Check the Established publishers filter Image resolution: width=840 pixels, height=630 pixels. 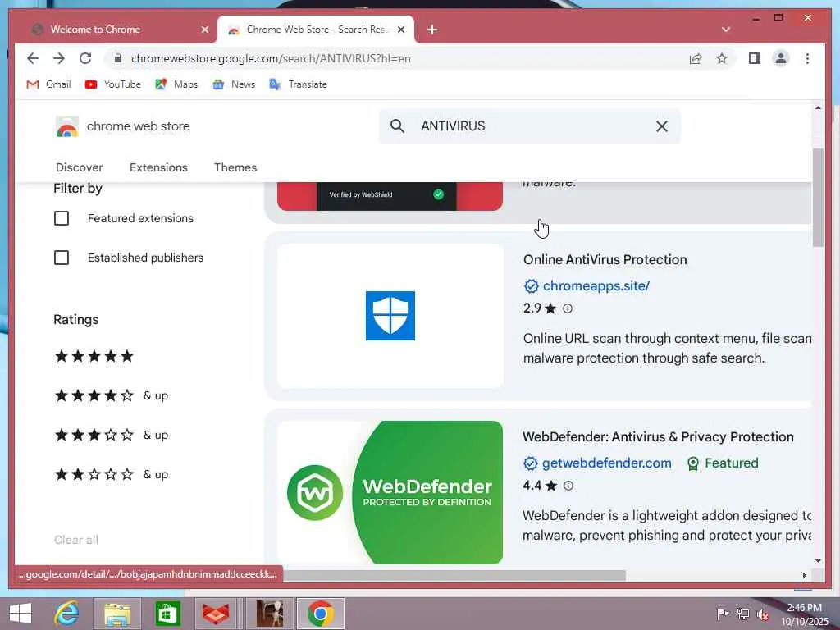pos(62,258)
